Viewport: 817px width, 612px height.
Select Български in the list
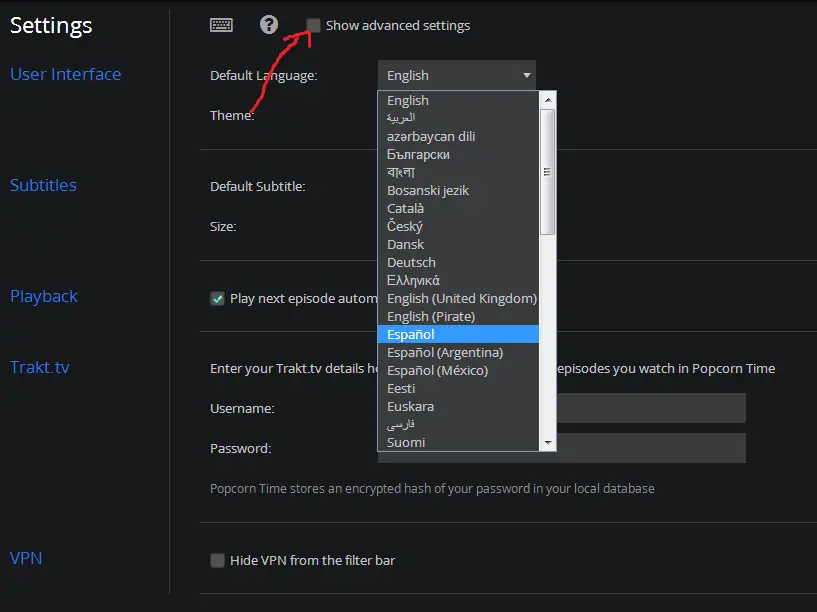point(458,154)
